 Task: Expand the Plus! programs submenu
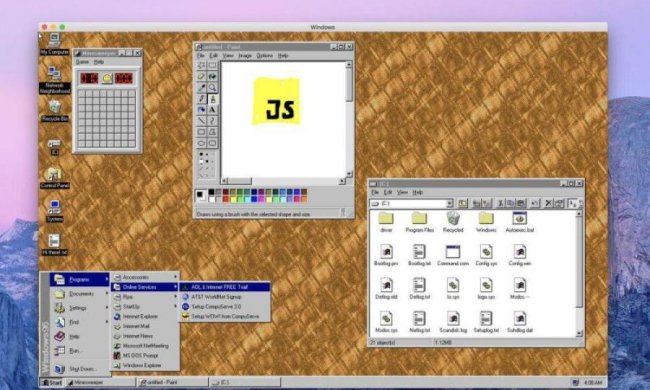[x=145, y=297]
